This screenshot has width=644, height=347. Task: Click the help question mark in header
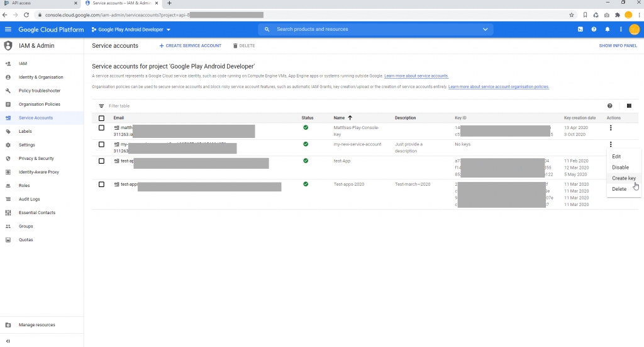(594, 29)
